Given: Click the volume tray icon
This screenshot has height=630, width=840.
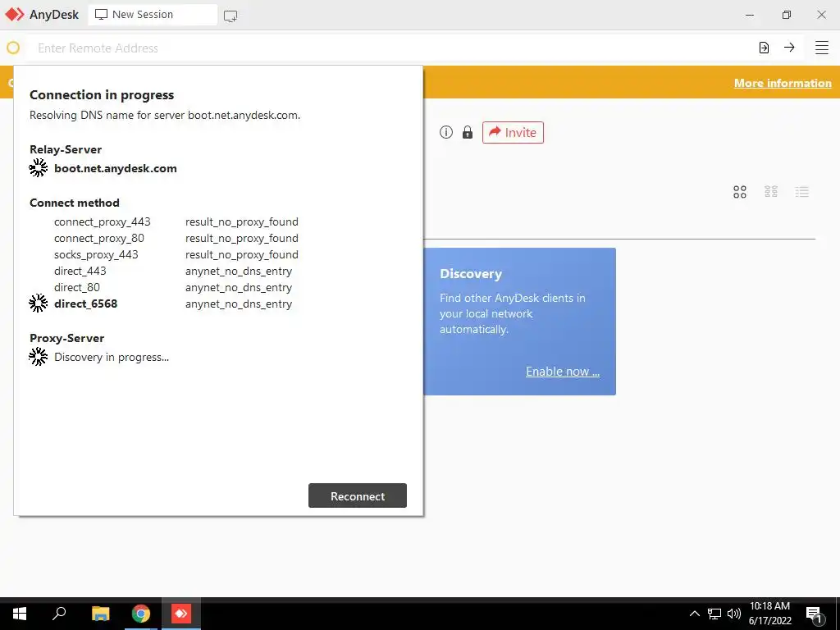Looking at the screenshot, I should [x=734, y=614].
